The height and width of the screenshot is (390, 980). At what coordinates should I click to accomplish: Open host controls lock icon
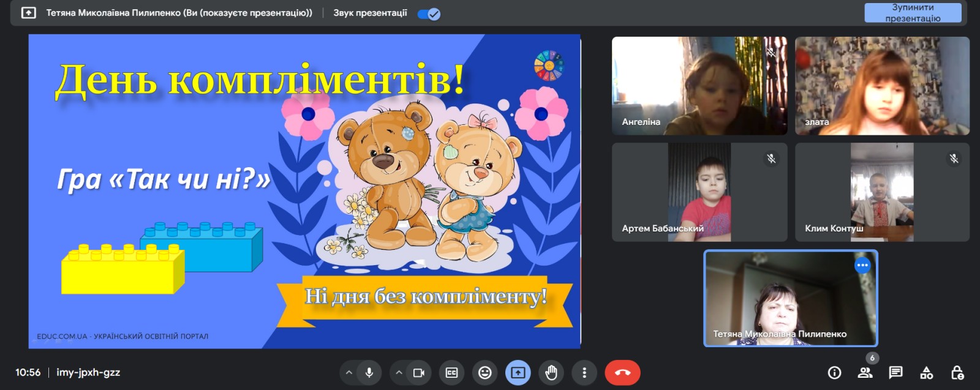point(957,372)
